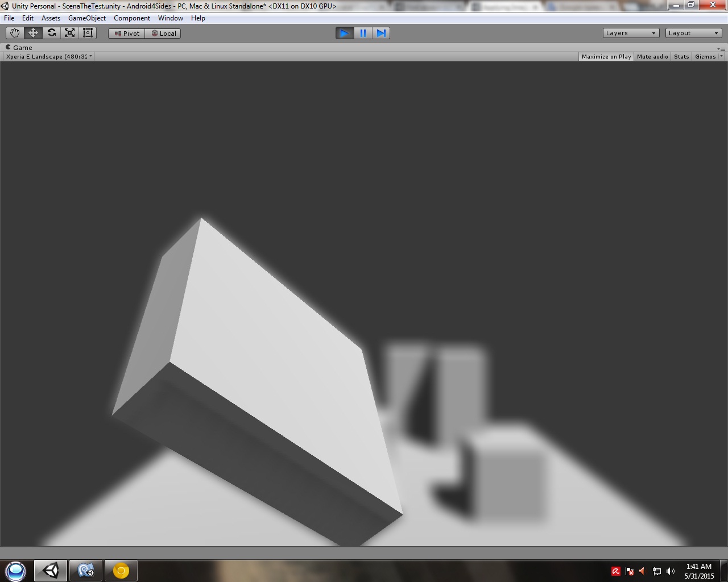The height and width of the screenshot is (582, 728).
Task: Select the Rect Transform tool
Action: [x=87, y=32]
